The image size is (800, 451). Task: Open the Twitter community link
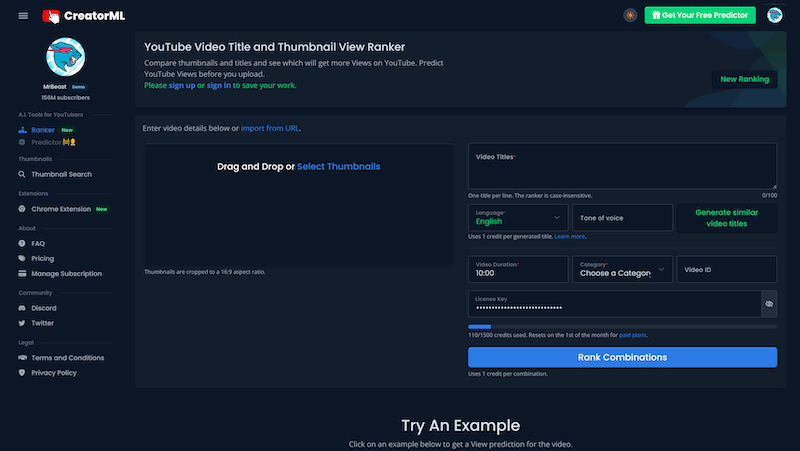pyautogui.click(x=42, y=323)
